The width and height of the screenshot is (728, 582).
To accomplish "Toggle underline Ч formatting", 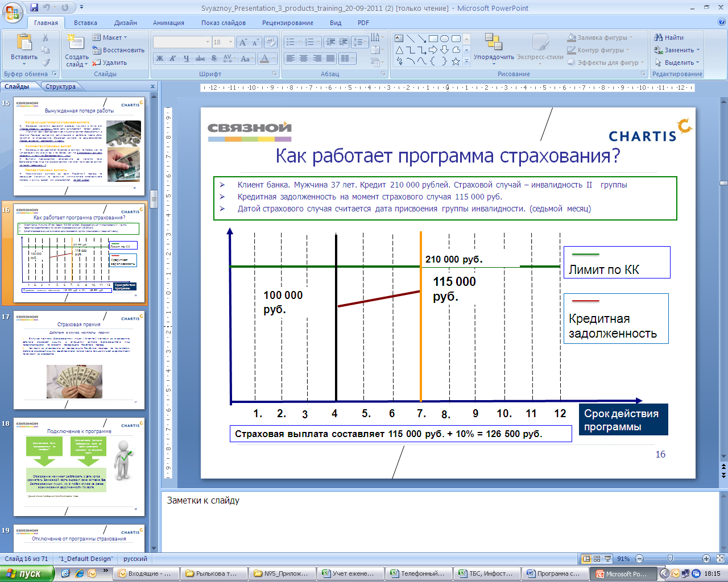I will click(186, 59).
